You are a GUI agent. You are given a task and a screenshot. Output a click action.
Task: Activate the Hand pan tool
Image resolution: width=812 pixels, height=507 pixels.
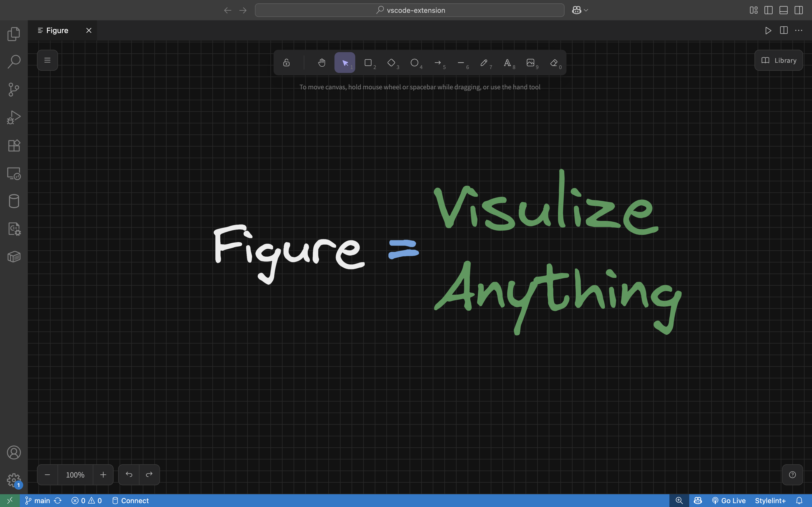coord(321,63)
